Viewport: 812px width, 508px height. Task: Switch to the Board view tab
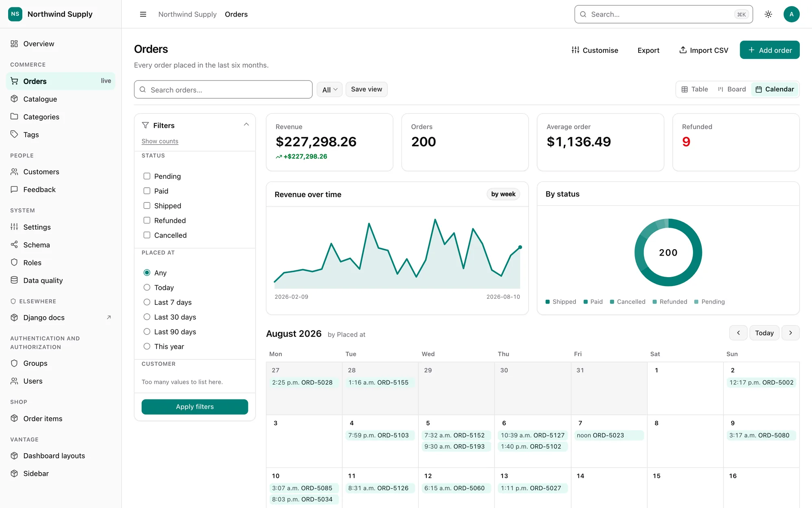coord(732,89)
